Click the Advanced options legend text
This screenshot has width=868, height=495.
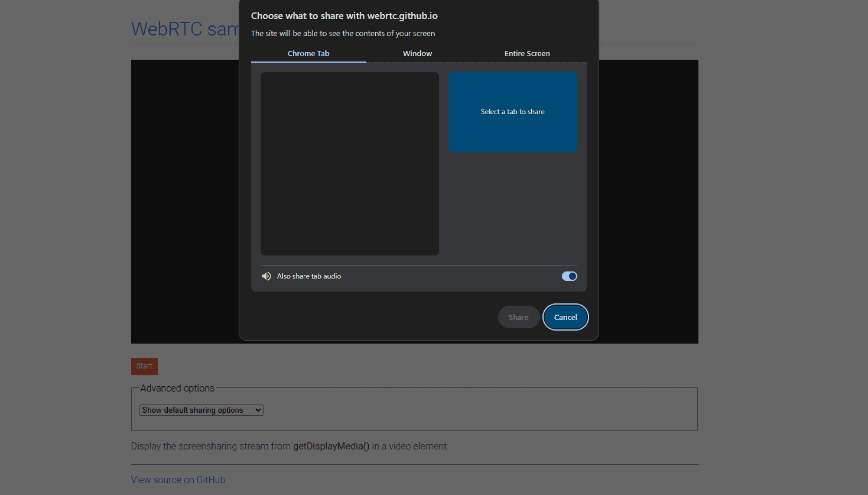(177, 388)
